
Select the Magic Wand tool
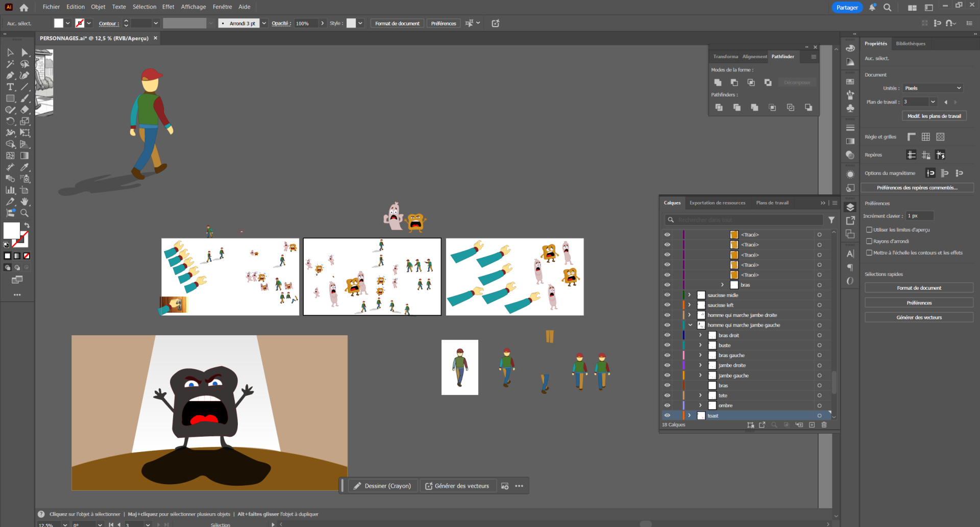click(10, 64)
